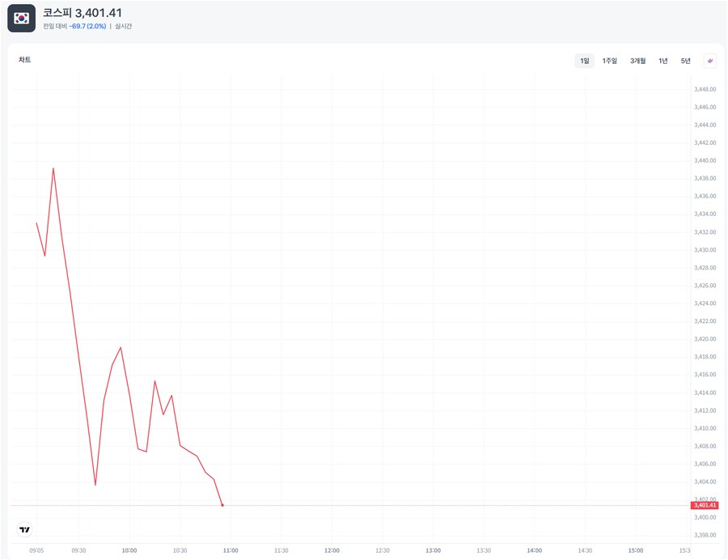Click the 3,420.00 price axis label
Screen dimensions: 728x560
tap(705, 339)
